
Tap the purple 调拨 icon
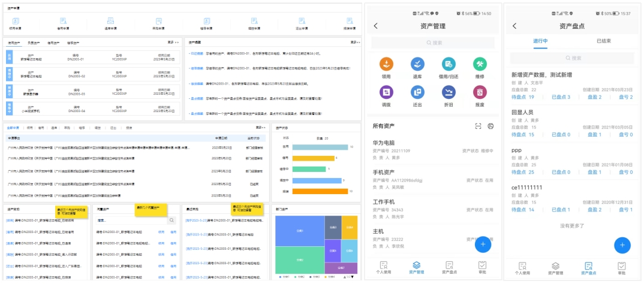click(x=387, y=92)
